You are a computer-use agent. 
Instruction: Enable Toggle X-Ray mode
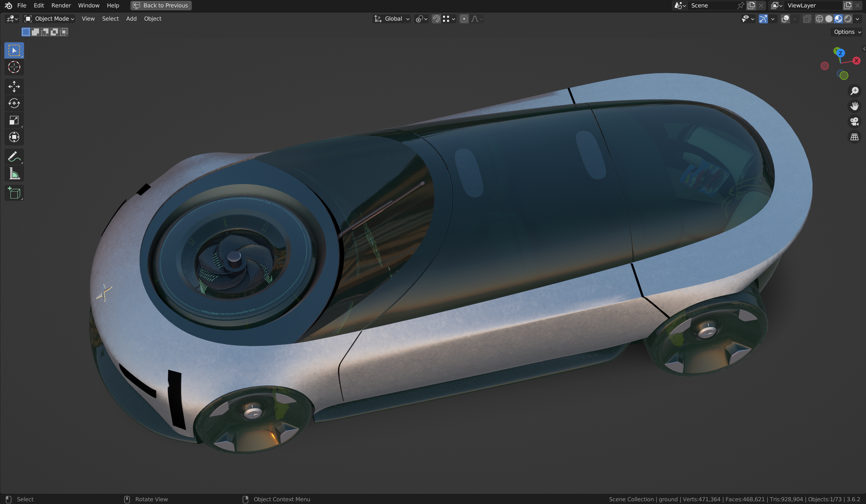tap(806, 19)
